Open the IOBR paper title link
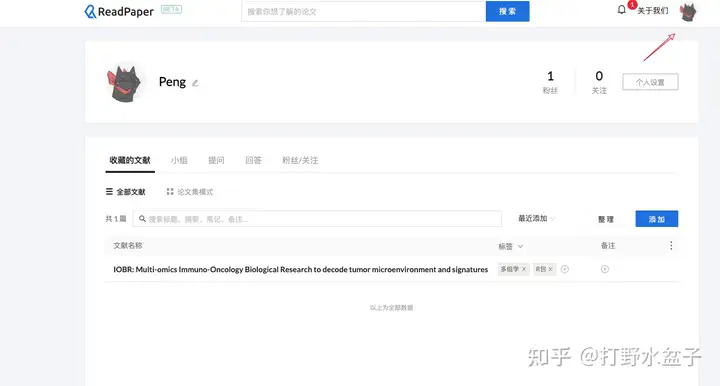This screenshot has width=720, height=386. pyautogui.click(x=300, y=269)
